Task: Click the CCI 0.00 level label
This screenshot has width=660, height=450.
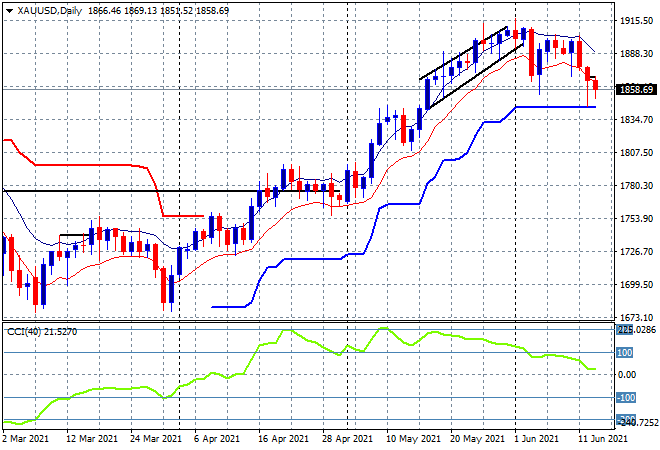Action: point(627,375)
